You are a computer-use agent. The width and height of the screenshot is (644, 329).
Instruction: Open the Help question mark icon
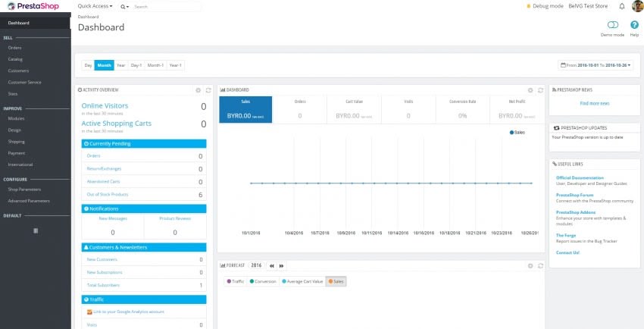pyautogui.click(x=635, y=25)
